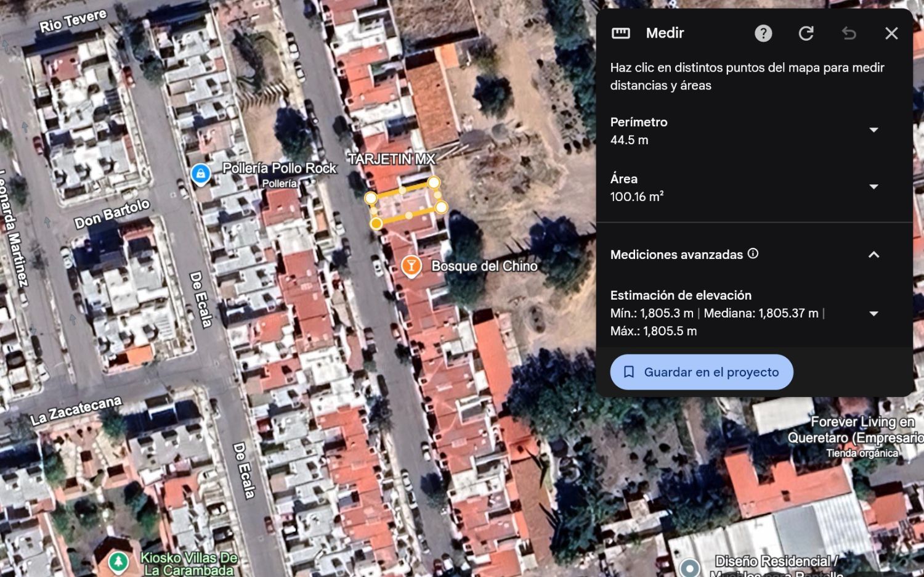Open the Perímetro units dropdown
This screenshot has width=924, height=577.
coord(873,130)
